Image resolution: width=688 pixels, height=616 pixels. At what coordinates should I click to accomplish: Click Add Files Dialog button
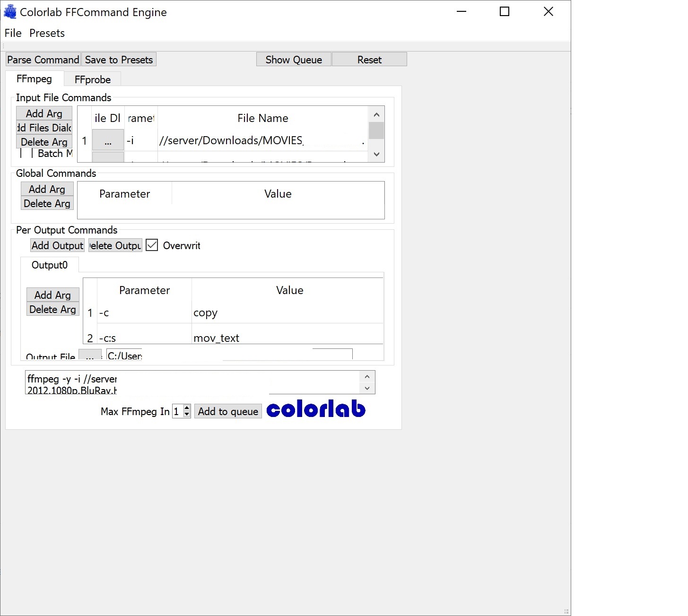coord(44,128)
